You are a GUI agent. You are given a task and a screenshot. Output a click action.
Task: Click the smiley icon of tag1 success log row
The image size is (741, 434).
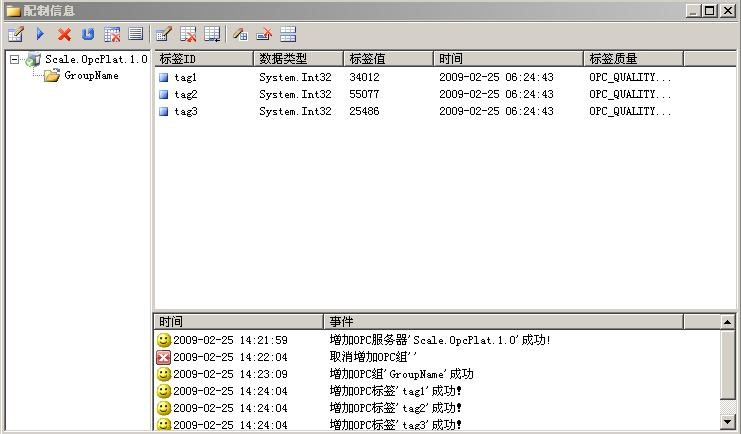[x=164, y=391]
